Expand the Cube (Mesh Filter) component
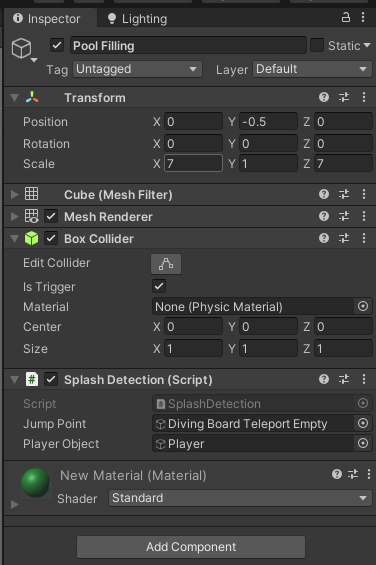376x565 pixels. (x=14, y=195)
